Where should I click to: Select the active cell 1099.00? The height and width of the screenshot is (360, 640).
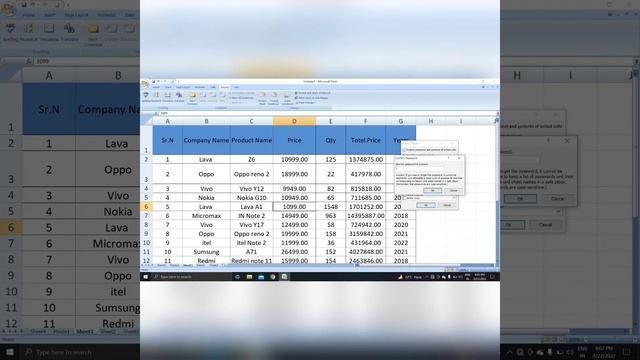(294, 207)
